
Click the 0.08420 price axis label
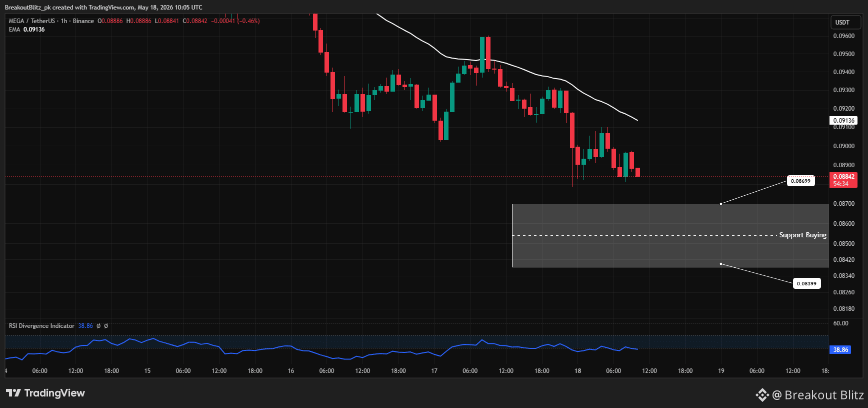843,260
